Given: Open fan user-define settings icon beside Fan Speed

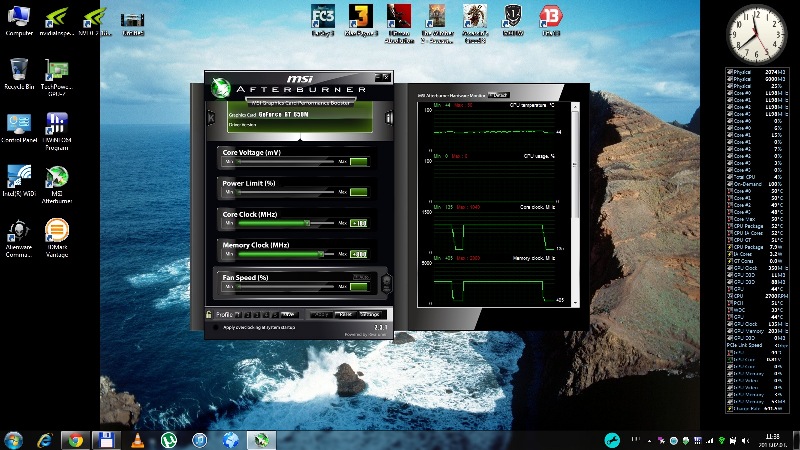Looking at the screenshot, I should [x=387, y=283].
